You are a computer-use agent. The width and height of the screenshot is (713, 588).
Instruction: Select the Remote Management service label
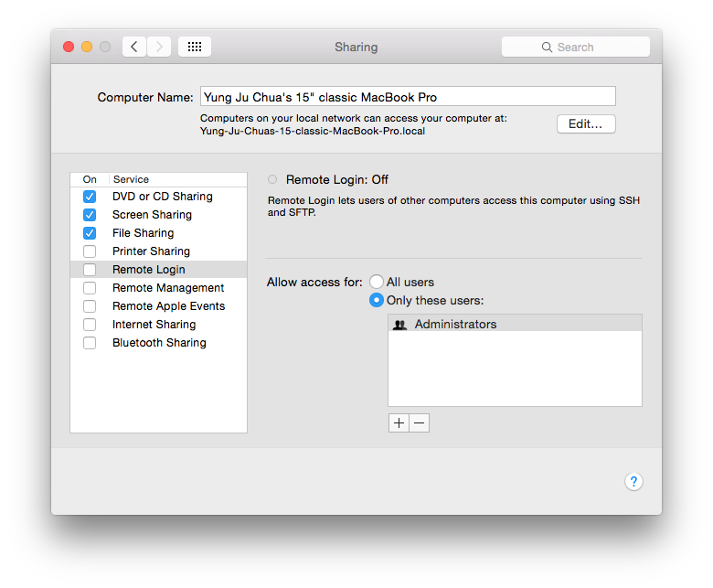pos(169,288)
